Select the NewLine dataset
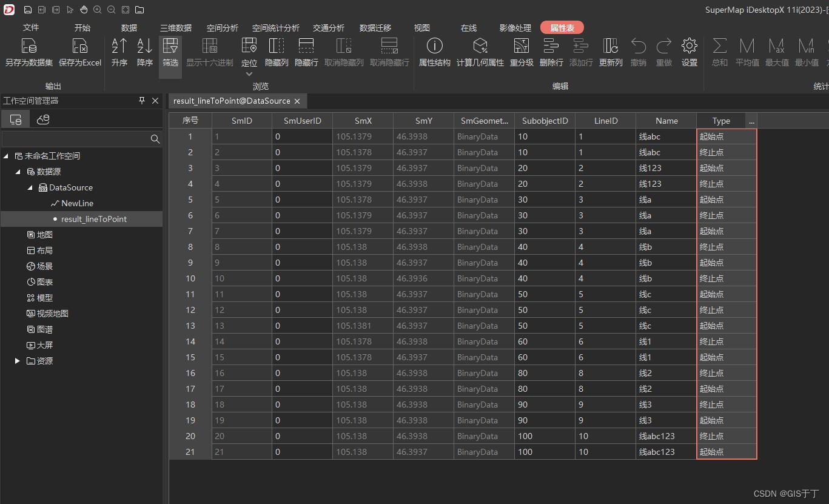 coord(77,203)
